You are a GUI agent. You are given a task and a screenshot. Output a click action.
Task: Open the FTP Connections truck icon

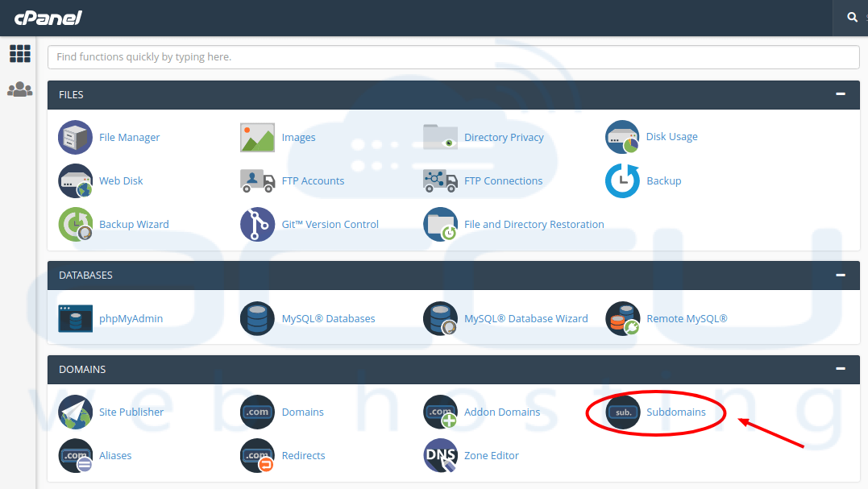[440, 181]
